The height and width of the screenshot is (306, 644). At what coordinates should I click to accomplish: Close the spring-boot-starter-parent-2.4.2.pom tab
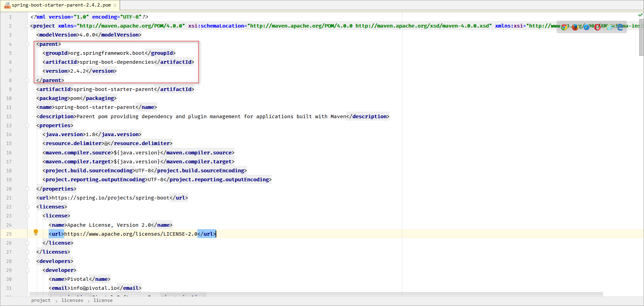115,5
